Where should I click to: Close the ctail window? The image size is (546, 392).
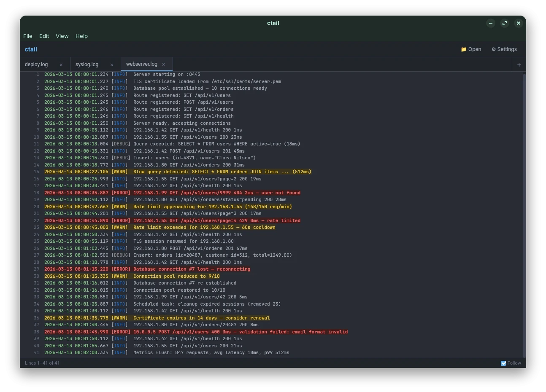[519, 23]
